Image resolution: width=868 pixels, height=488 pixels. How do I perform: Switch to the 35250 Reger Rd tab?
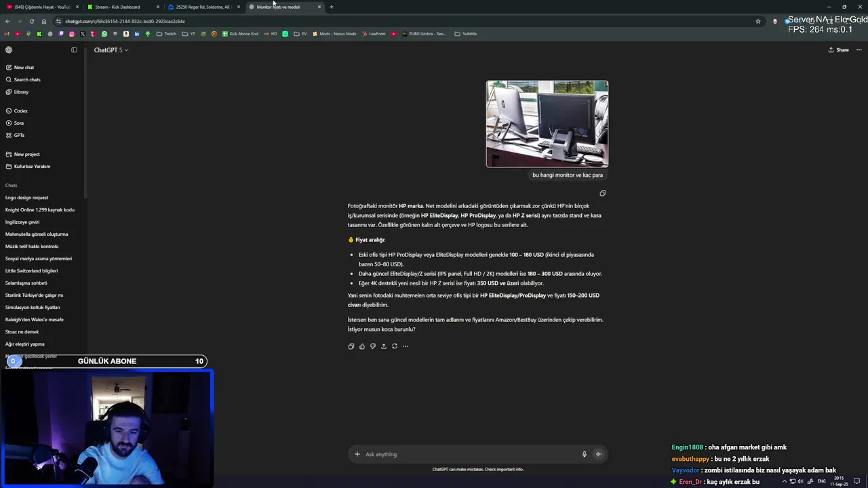[x=203, y=7]
